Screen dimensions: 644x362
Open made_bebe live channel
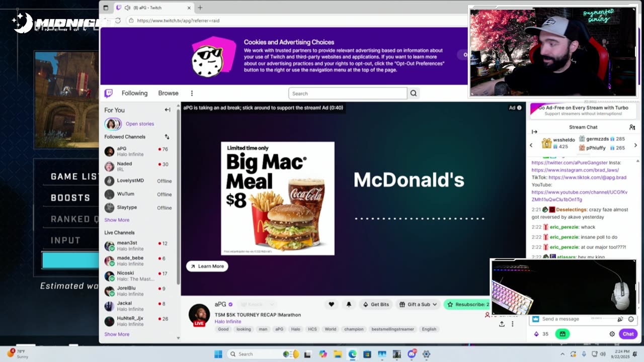[138, 261]
